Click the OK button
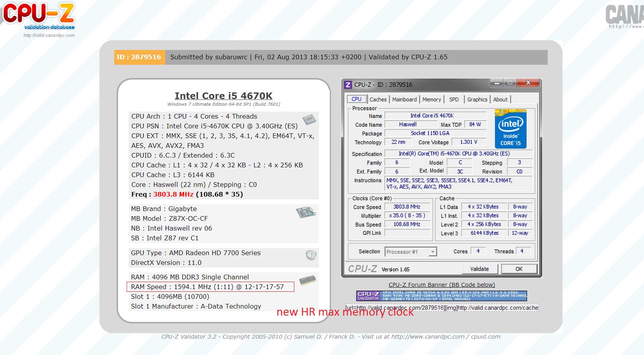The image size is (644, 355). (x=519, y=269)
